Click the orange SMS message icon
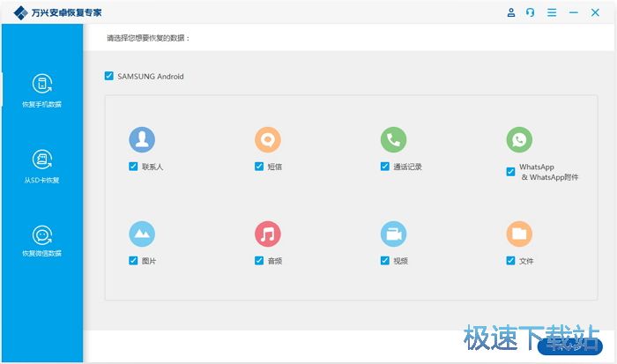 pyautogui.click(x=268, y=139)
